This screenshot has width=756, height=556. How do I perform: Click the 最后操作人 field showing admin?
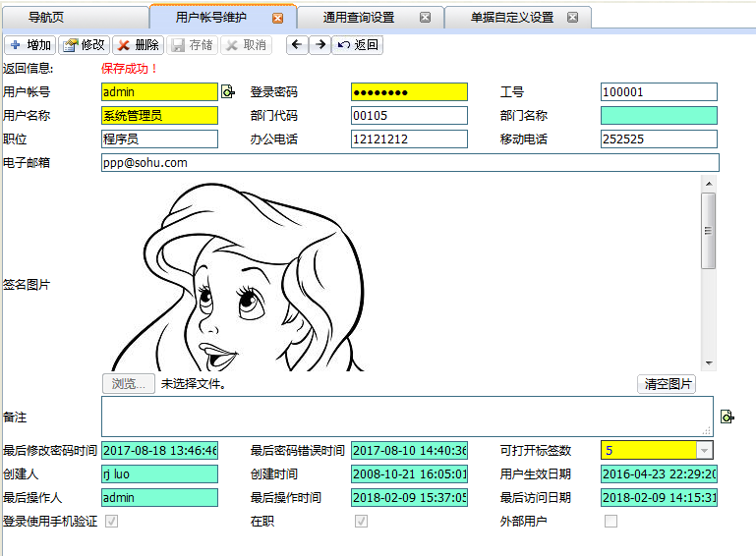click(159, 498)
